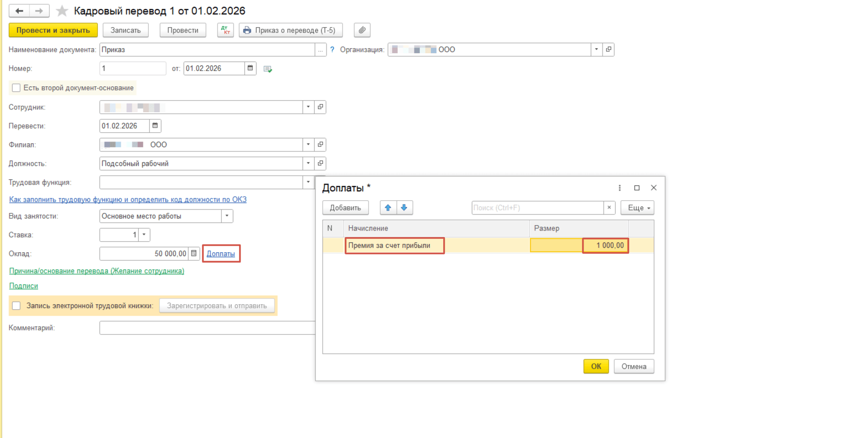The height and width of the screenshot is (438, 868).
Task: Toggle Есть второй документ-основание checkbox
Action: pyautogui.click(x=16, y=87)
